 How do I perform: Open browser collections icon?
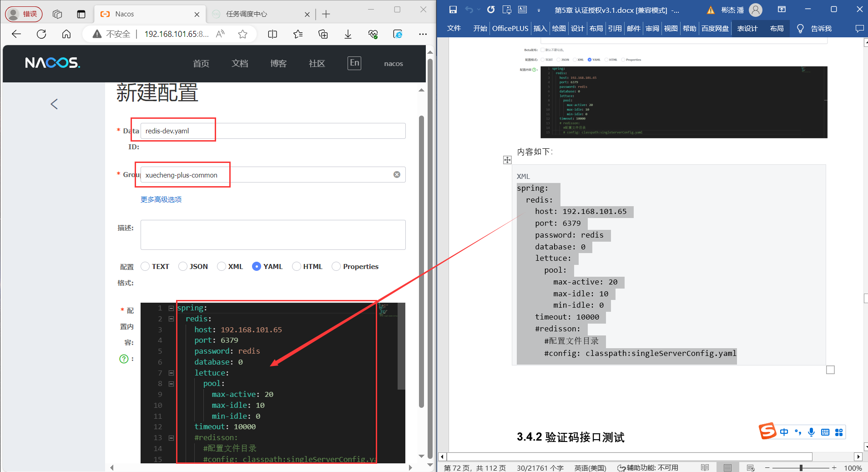pyautogui.click(x=323, y=34)
